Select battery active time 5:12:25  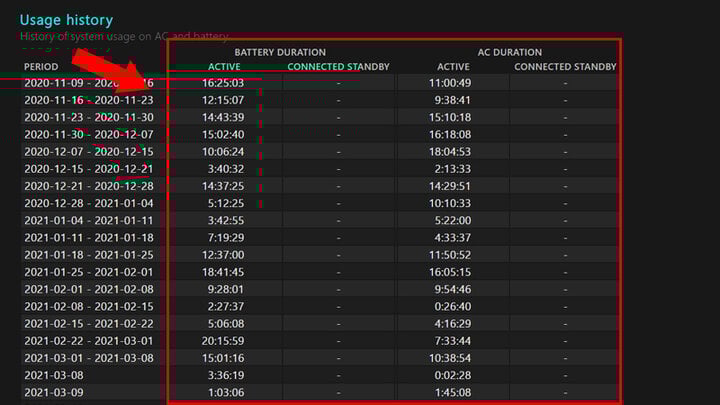pyautogui.click(x=226, y=203)
